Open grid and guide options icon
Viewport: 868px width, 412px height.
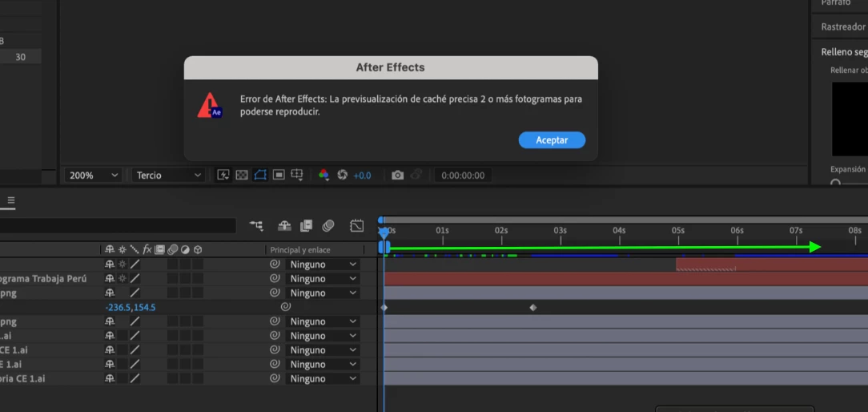click(297, 176)
